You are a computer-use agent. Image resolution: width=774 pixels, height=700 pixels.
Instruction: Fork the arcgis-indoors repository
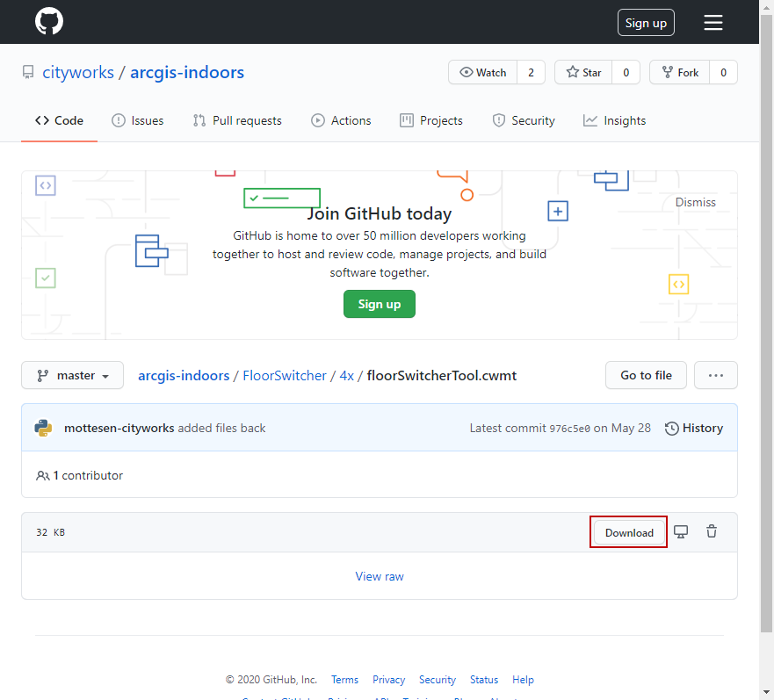click(679, 73)
